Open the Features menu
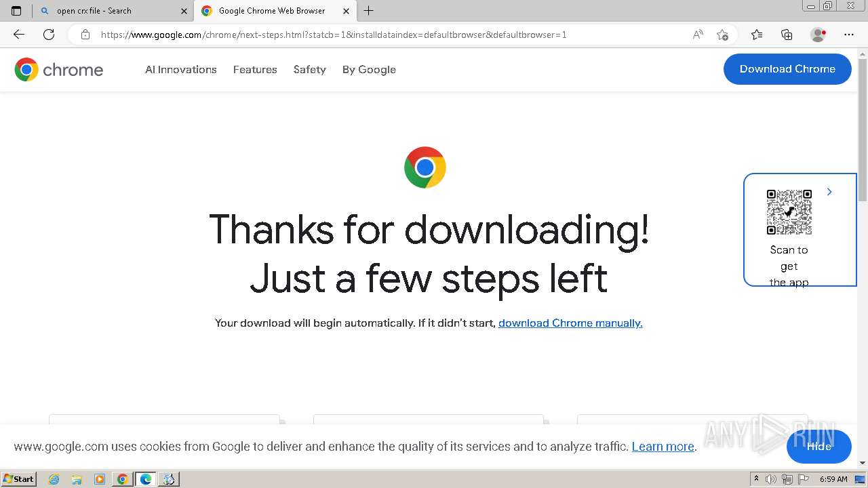The width and height of the screenshot is (868, 488). tap(255, 69)
